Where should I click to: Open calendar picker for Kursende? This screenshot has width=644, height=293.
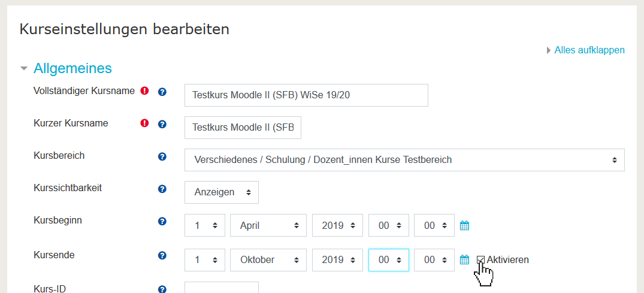464,260
